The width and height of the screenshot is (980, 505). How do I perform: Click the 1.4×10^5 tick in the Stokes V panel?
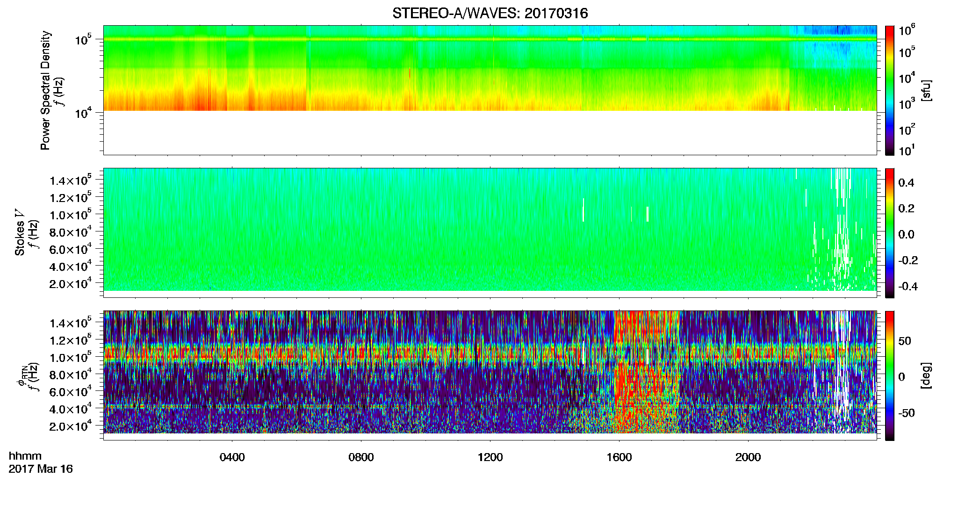click(71, 180)
